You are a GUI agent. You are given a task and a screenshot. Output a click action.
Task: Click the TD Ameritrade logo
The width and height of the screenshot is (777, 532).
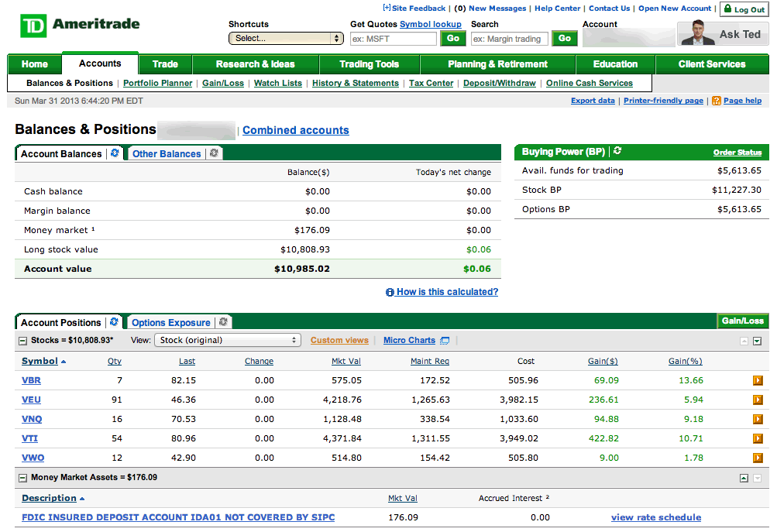(80, 26)
